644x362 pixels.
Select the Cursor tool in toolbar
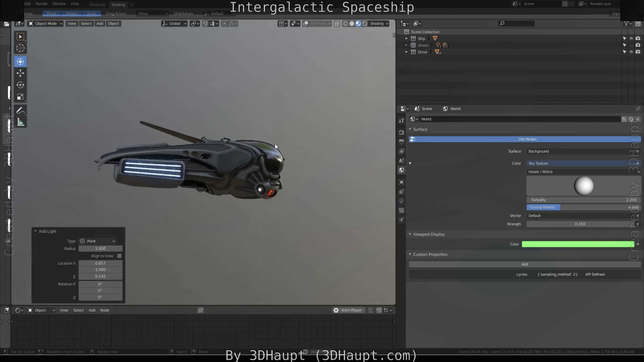coord(20,48)
